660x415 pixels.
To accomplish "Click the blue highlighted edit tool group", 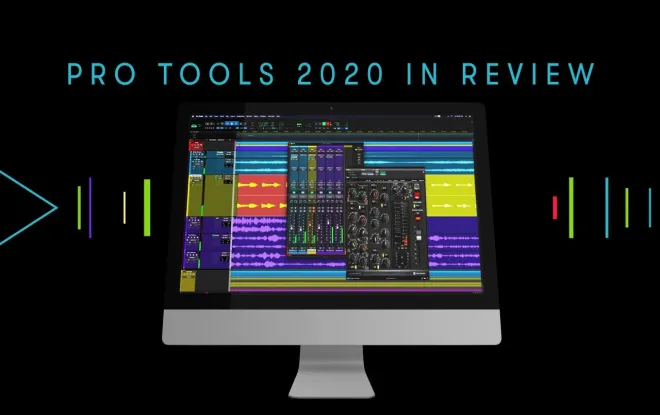I will click(231, 124).
